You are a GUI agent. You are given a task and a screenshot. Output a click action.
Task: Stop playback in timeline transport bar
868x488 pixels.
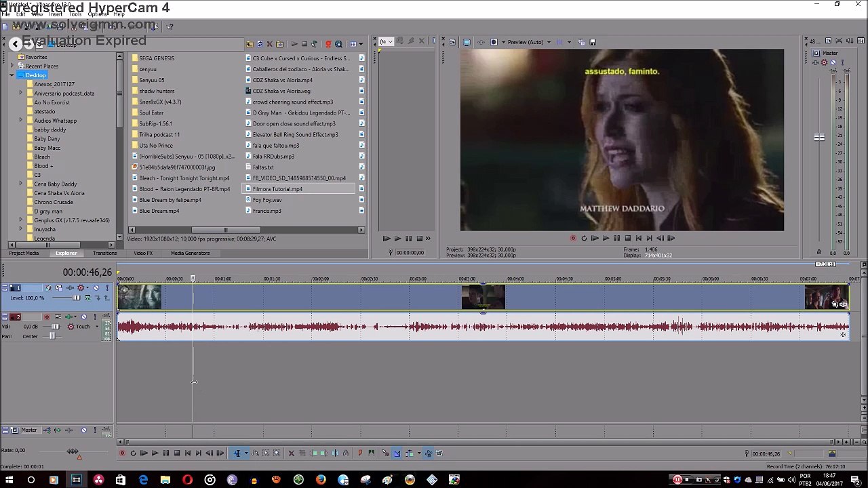pos(177,453)
